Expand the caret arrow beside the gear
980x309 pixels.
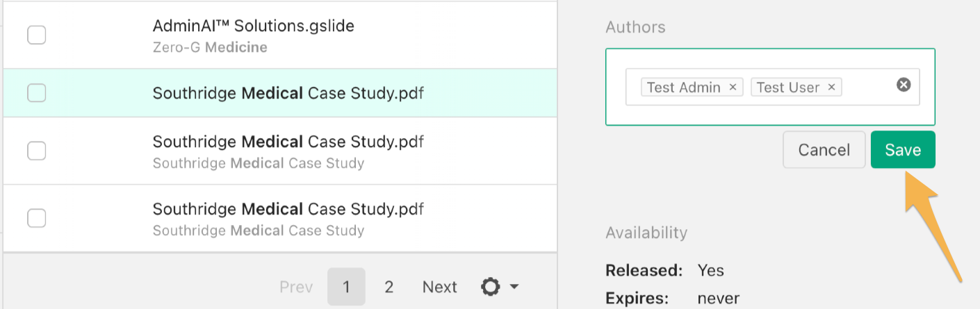514,287
